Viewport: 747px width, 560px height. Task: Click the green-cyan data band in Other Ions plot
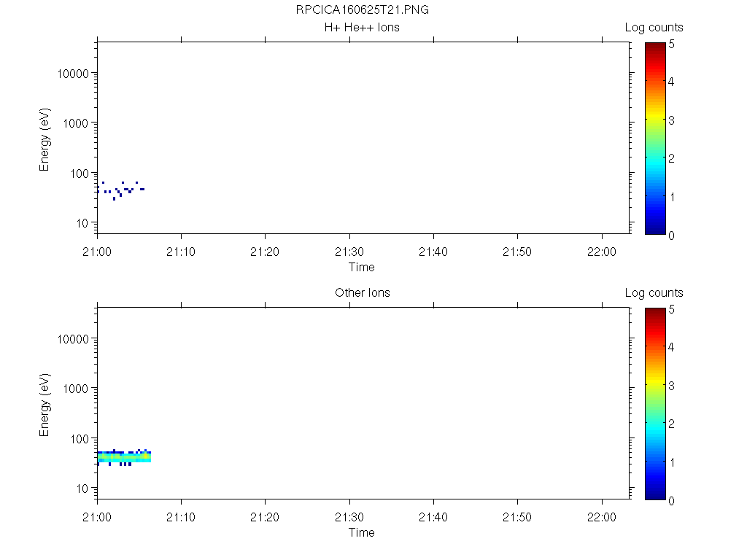(x=124, y=458)
